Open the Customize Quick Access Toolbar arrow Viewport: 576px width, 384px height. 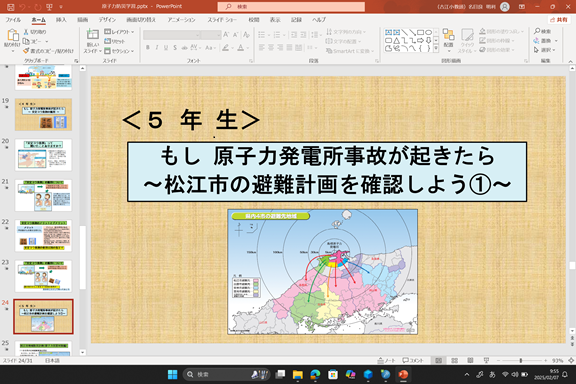coord(61,7)
